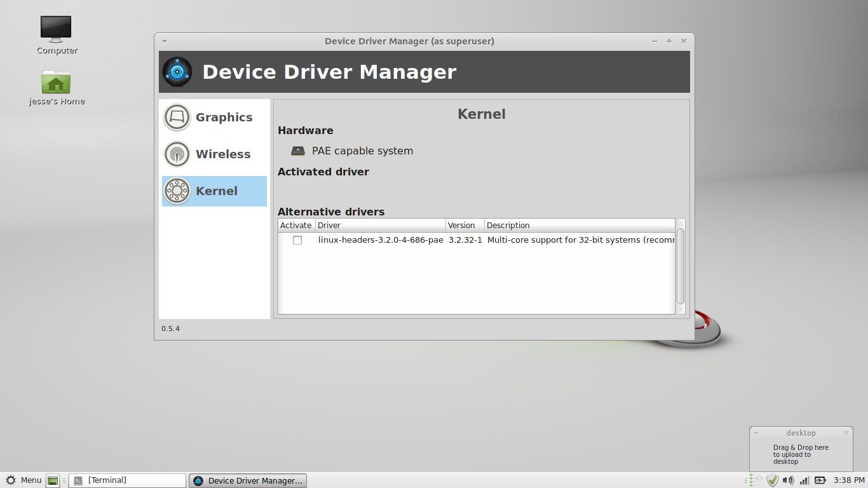The width and height of the screenshot is (868, 488).
Task: Activate the linux-headers-3.2.0-4-686-pae driver checkbox
Action: (297, 240)
